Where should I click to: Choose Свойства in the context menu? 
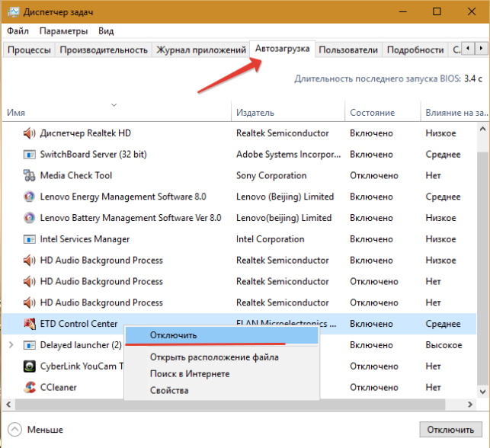(x=169, y=391)
